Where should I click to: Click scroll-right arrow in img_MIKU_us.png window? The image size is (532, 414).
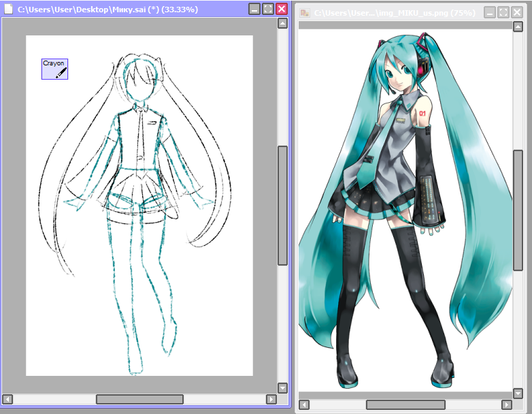point(506,404)
